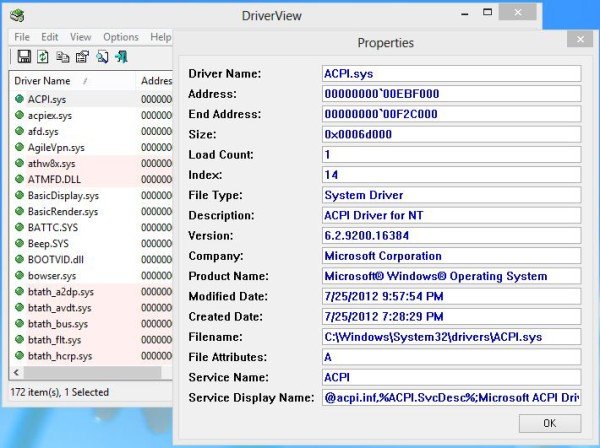Select the btath_a2dp.sys driver row
This screenshot has height=448, width=600.
[x=60, y=291]
